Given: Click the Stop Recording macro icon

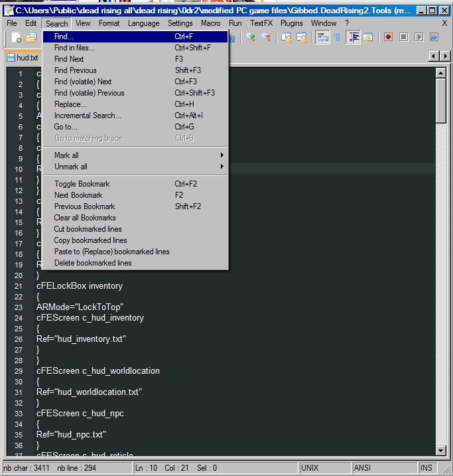Looking at the screenshot, I should [403, 37].
